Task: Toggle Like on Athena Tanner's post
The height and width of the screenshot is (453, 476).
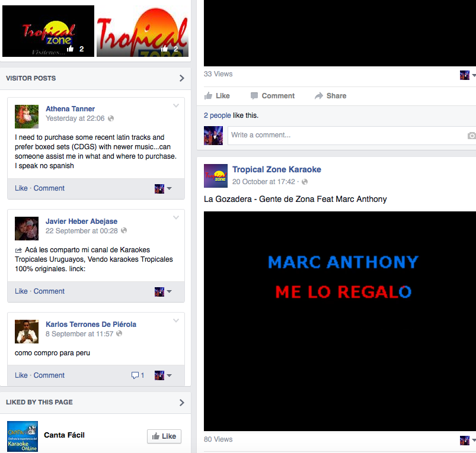Action: (21, 188)
